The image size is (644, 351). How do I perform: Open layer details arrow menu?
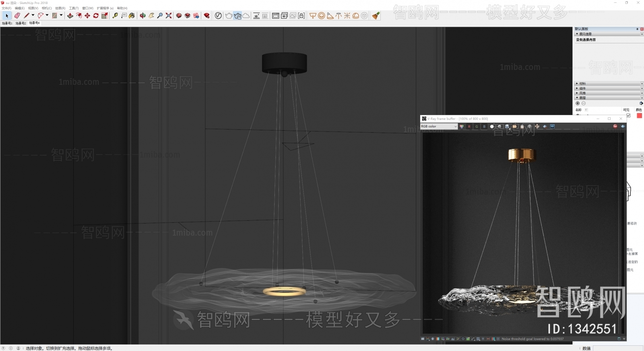click(641, 103)
